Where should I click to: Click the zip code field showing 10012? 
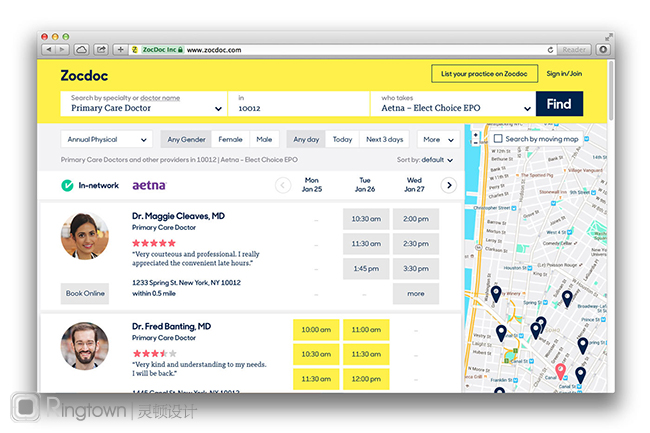[x=298, y=104]
